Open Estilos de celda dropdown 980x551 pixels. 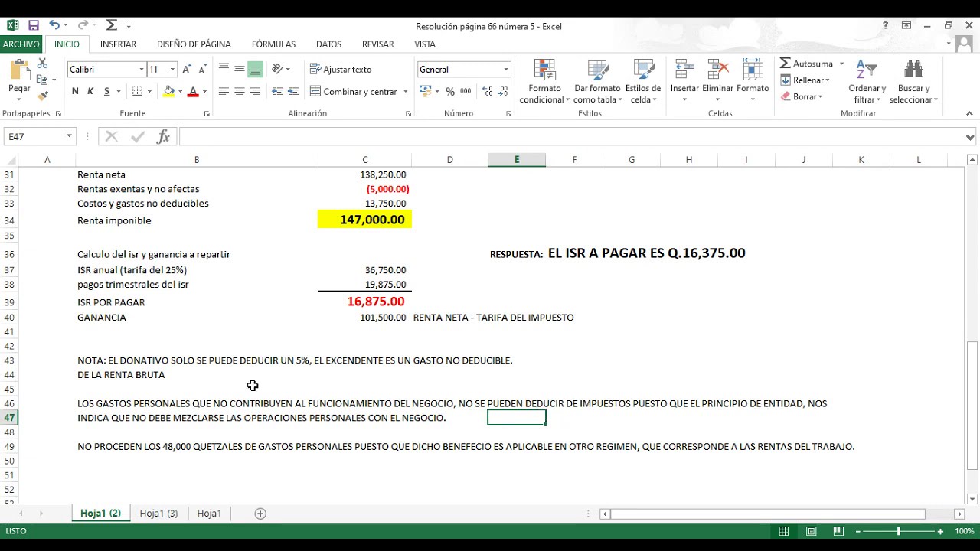(x=643, y=82)
